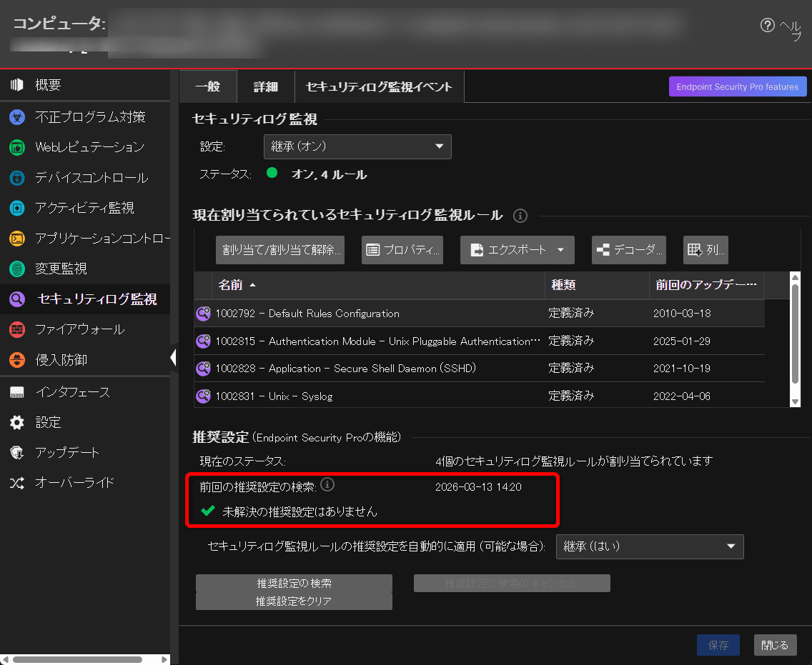Sort by 種類 column header
This screenshot has height=665, width=812.
[x=597, y=284]
